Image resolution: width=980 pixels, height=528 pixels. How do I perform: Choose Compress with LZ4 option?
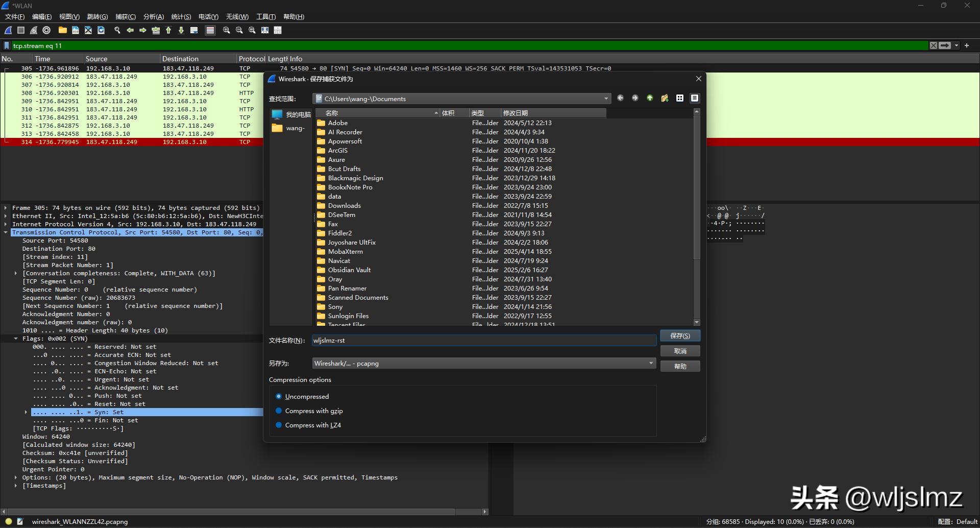click(279, 425)
